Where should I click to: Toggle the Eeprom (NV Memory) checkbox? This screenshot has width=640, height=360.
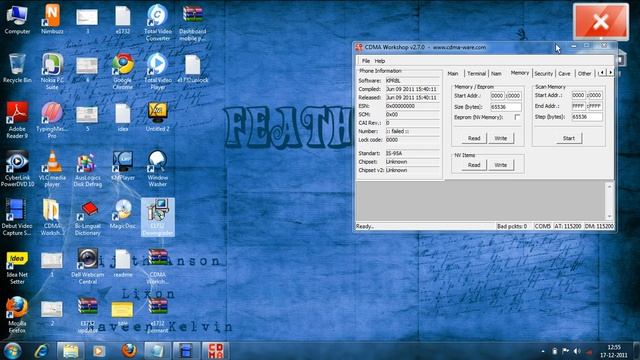(x=517, y=117)
